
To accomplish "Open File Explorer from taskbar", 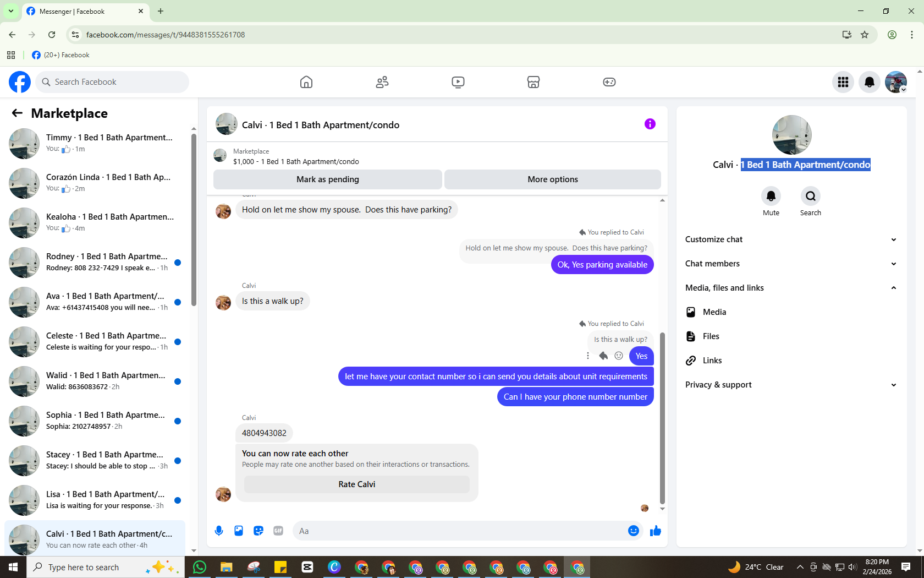I will click(x=227, y=567).
